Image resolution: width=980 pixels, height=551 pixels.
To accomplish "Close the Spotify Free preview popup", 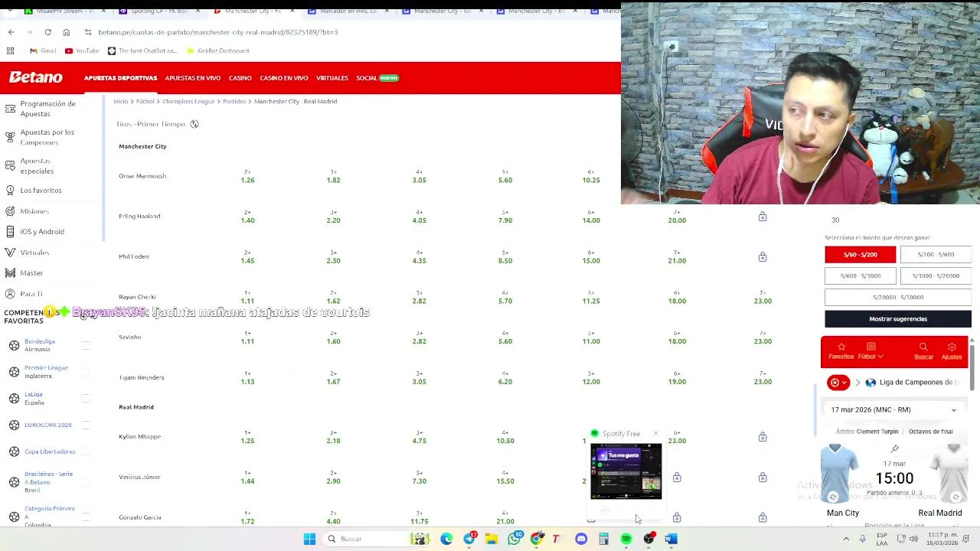I will [655, 434].
